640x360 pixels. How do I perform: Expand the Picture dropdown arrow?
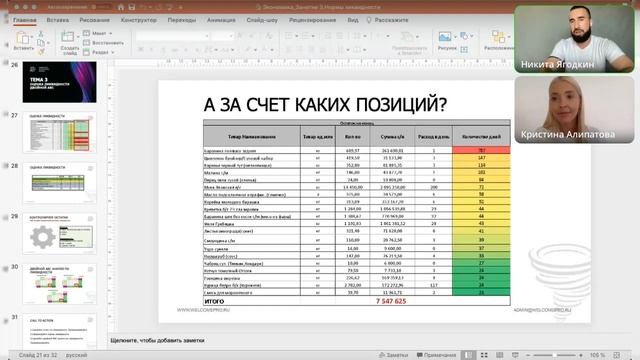point(456,37)
